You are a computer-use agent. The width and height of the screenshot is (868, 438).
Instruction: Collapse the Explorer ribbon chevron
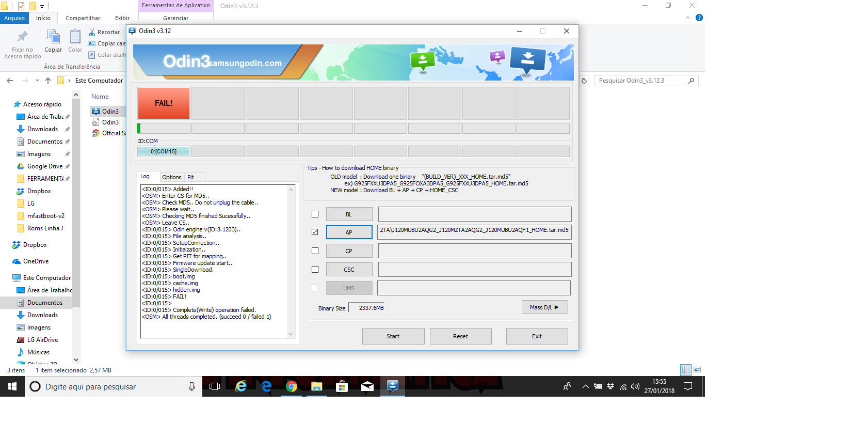coord(688,18)
